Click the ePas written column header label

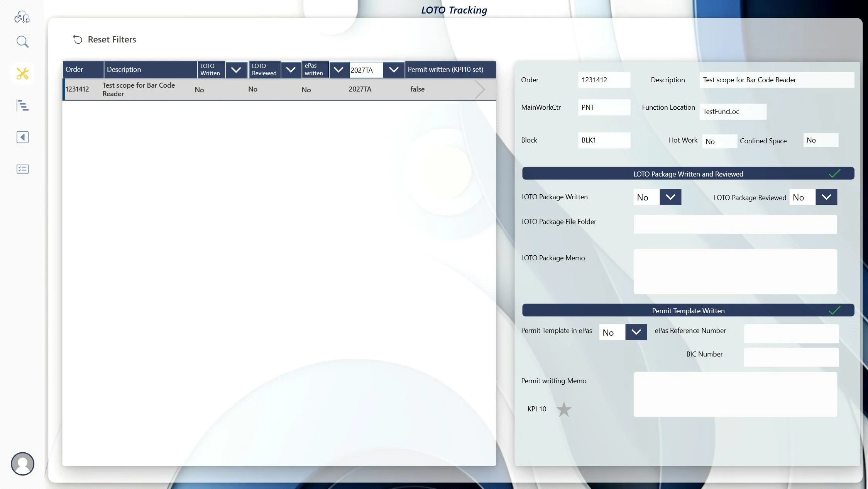tap(315, 70)
